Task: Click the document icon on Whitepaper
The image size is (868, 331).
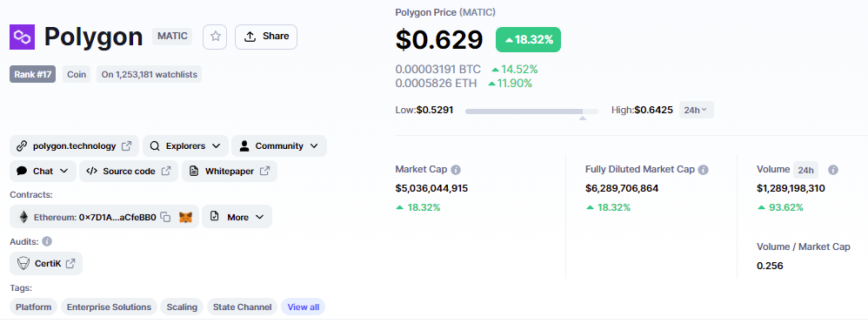Action: pyautogui.click(x=194, y=171)
